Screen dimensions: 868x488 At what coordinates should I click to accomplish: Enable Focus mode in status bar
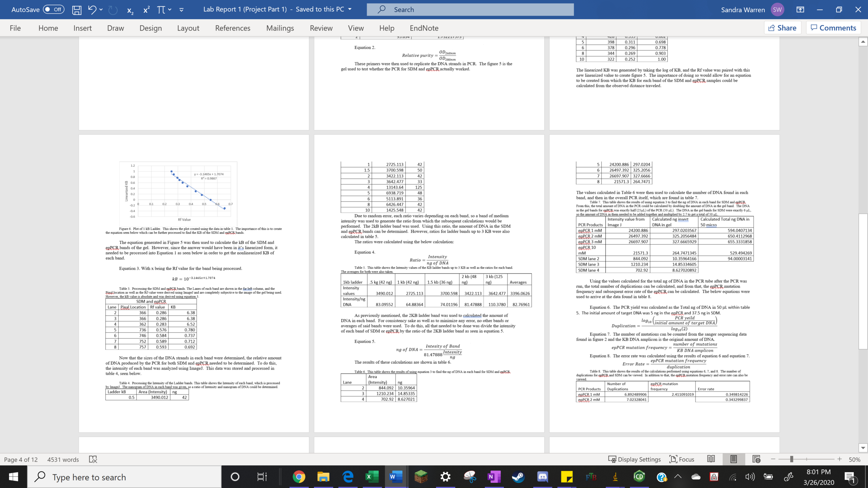(x=682, y=459)
